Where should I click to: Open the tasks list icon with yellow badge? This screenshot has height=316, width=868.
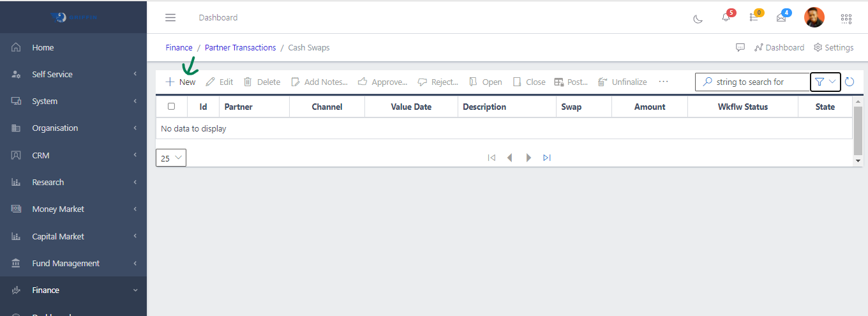click(754, 18)
